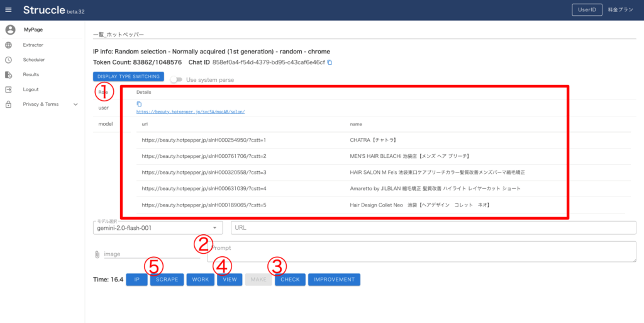Click the Extractor globe icon

tap(9, 45)
